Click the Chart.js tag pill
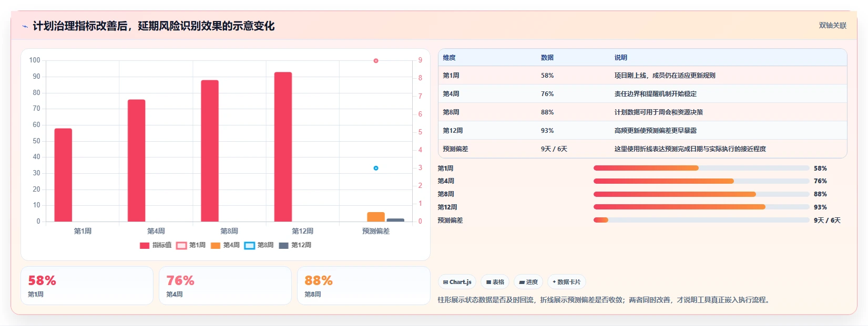868x326 pixels. point(457,282)
